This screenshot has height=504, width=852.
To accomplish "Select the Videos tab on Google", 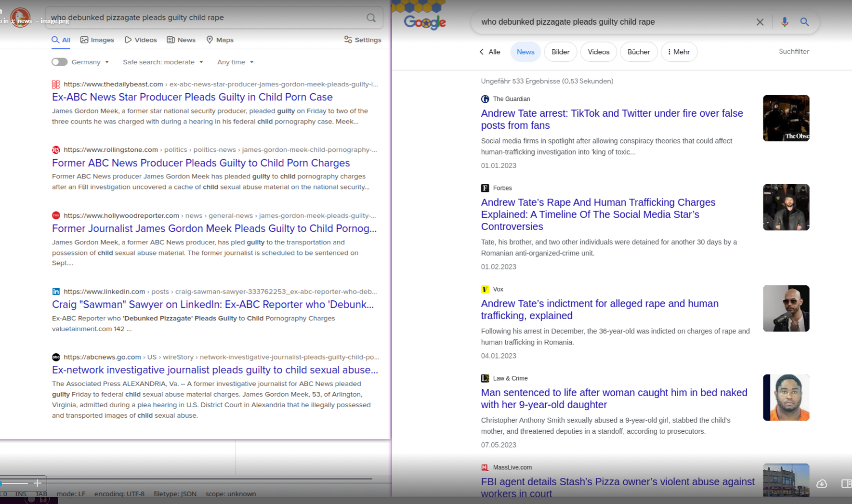I will pyautogui.click(x=598, y=52).
